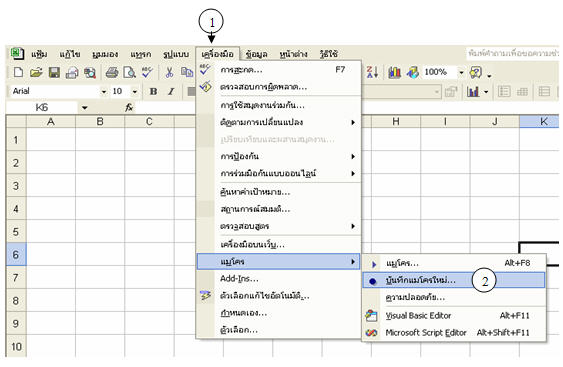Open the เครื่องมือ menu
This screenshot has width=563, height=367.
pyautogui.click(x=218, y=54)
